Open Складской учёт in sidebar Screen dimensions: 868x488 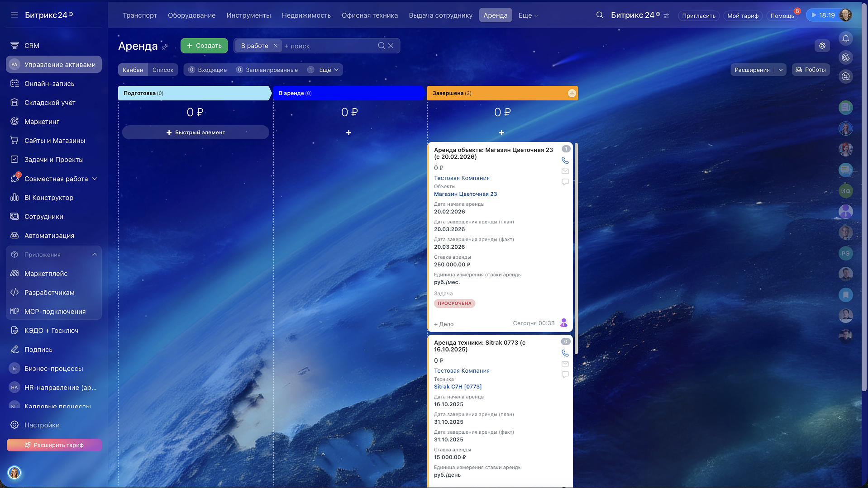(x=54, y=103)
